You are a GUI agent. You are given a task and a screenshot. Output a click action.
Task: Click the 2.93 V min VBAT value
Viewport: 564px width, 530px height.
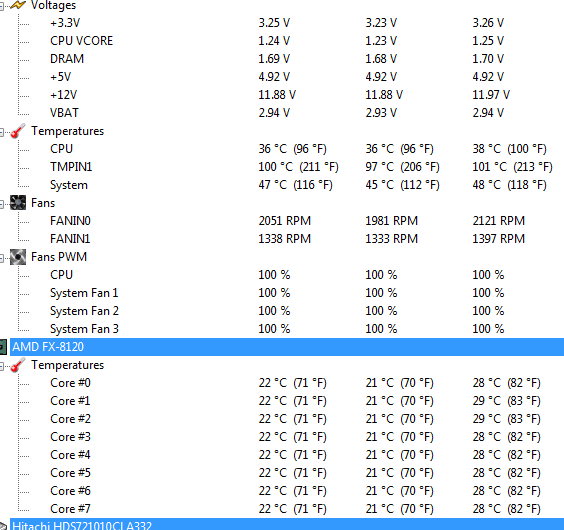coord(381,113)
